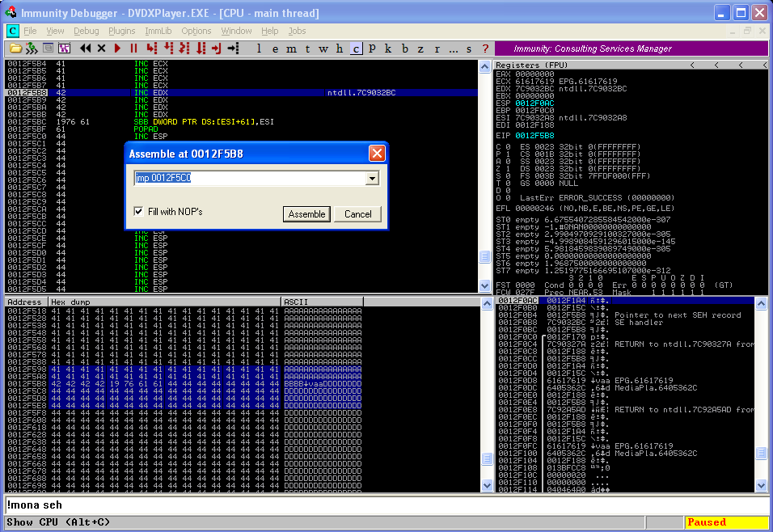Open the Window menu
773x532 pixels.
click(236, 31)
